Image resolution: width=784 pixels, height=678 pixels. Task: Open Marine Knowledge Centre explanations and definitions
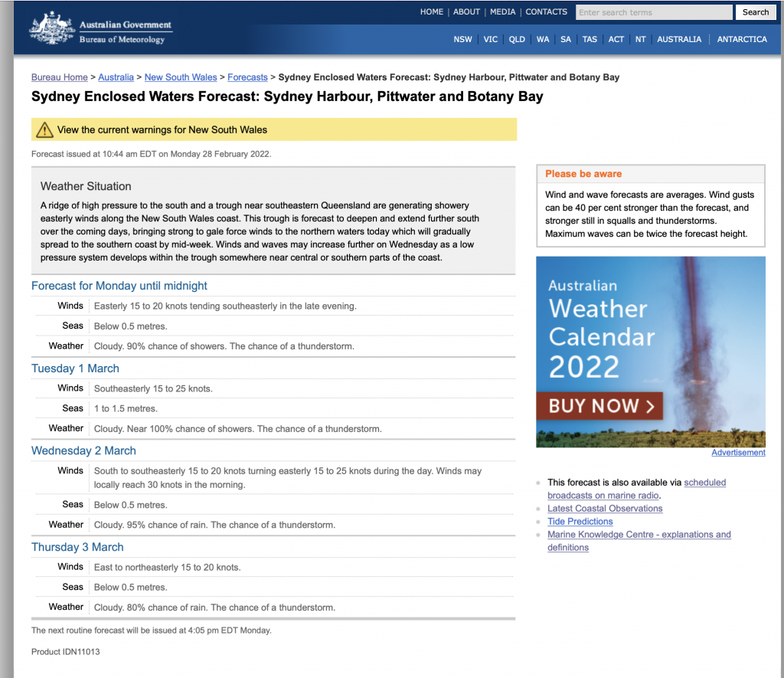pyautogui.click(x=639, y=541)
